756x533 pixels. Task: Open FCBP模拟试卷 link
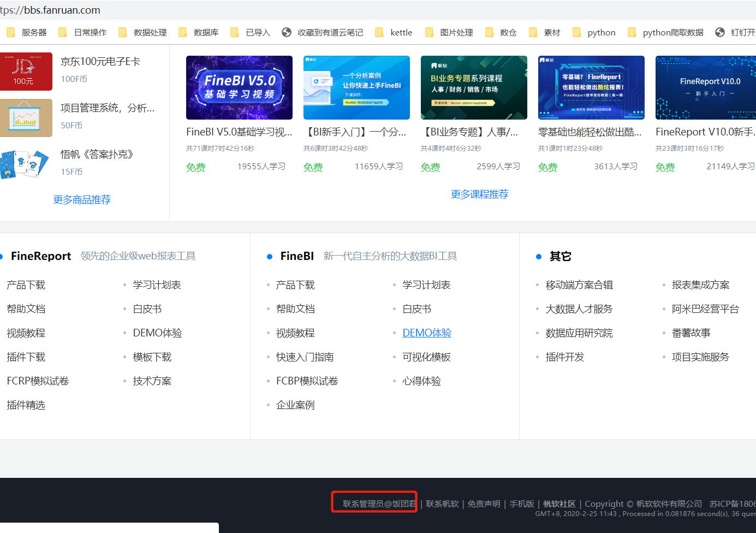point(307,381)
